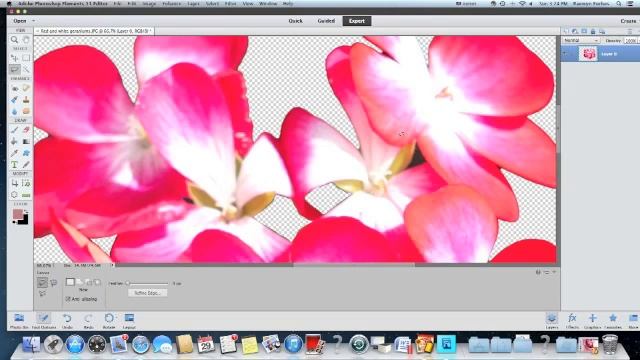Choose Add to selection mode
640x360 pixels.
pyautogui.click(x=80, y=282)
